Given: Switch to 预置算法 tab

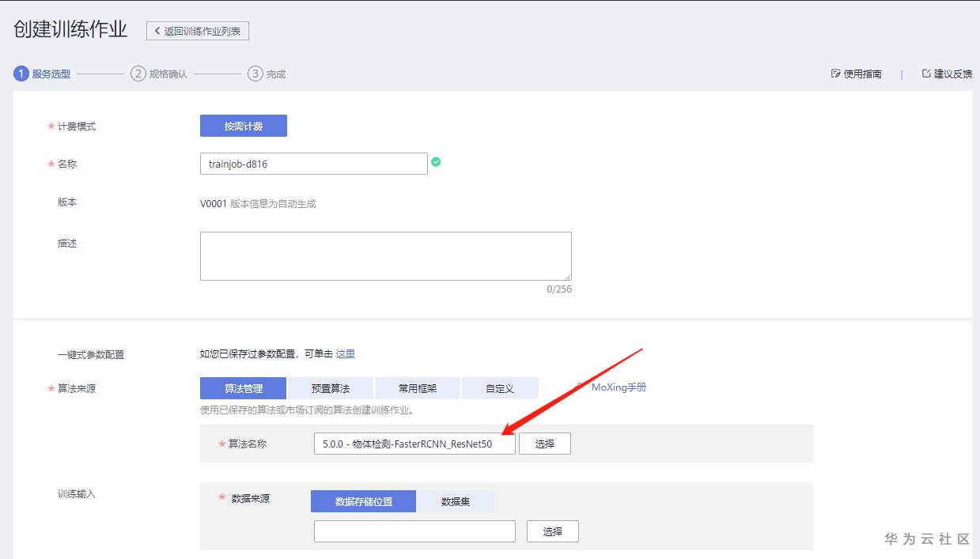Looking at the screenshot, I should 330,388.
